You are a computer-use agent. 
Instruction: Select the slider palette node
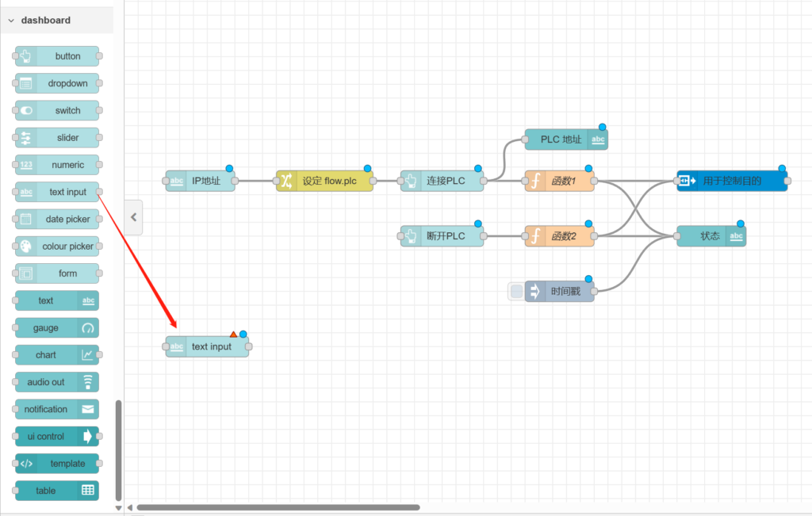click(x=57, y=138)
